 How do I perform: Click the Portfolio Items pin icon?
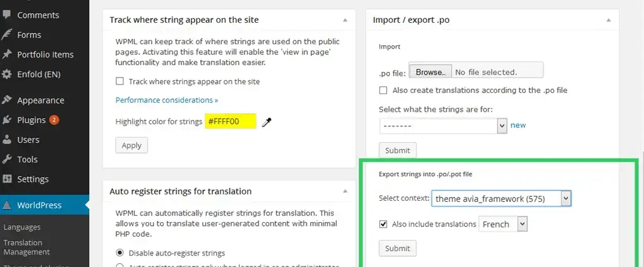(x=6, y=54)
